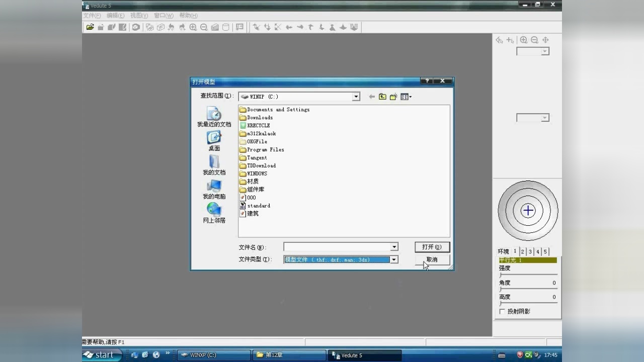
Task: Open 我的电脑 in the places bar
Action: pyautogui.click(x=214, y=189)
